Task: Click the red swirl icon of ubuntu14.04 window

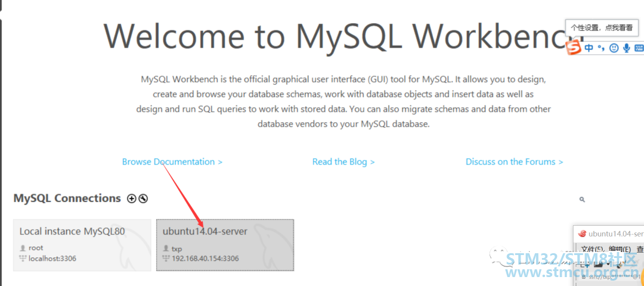Action: pyautogui.click(x=581, y=234)
